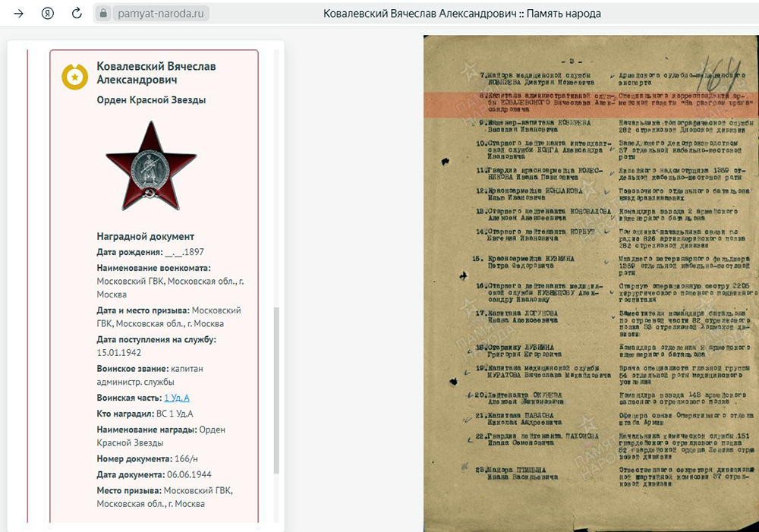Click the browser forward arrow
Image resolution: width=759 pixels, height=532 pixels.
[18, 14]
